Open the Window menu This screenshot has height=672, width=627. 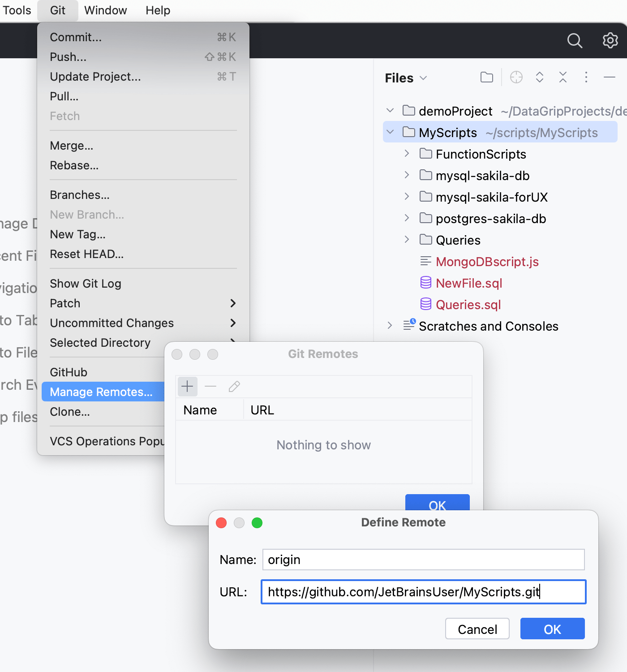[x=105, y=10]
